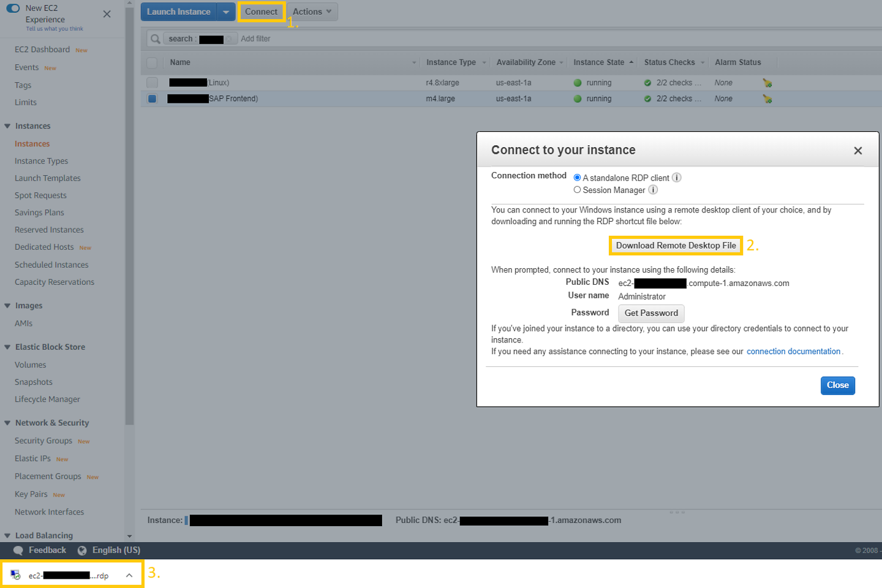
Task: Click English (US) language selector
Action: pyautogui.click(x=116, y=551)
